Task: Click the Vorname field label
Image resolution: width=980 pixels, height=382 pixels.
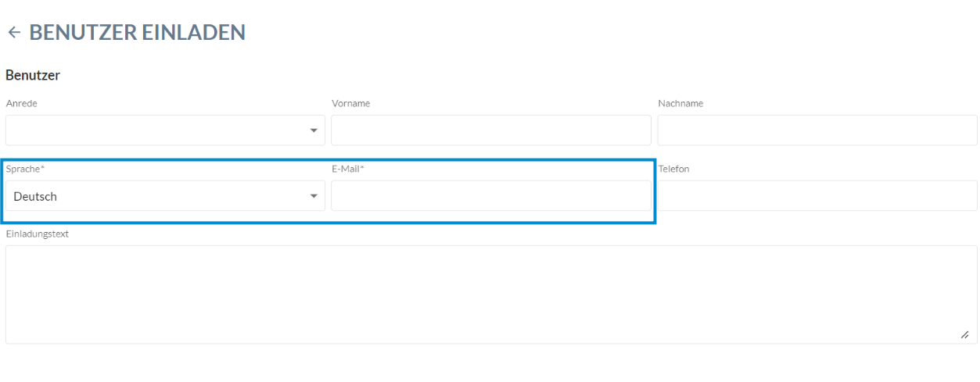Action: [351, 103]
